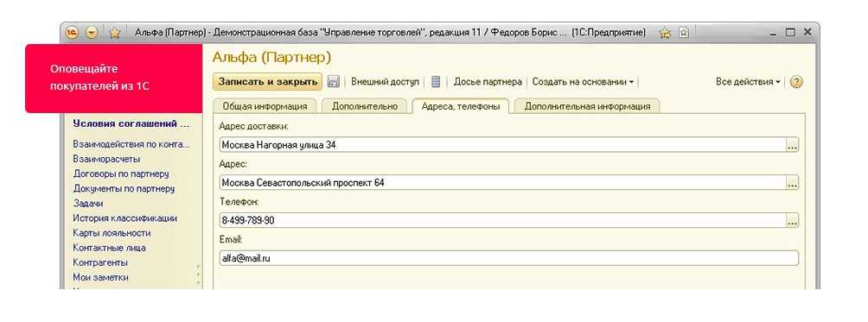868x322 pixels.
Task: Open История классификации link
Action: [124, 218]
